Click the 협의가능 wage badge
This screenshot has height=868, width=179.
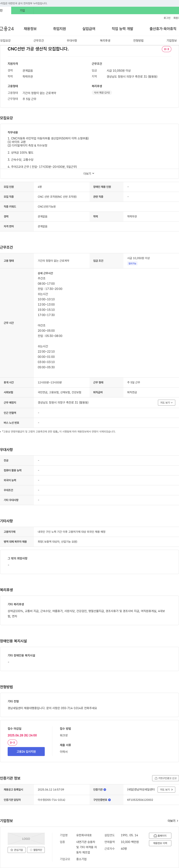[x=132, y=264]
